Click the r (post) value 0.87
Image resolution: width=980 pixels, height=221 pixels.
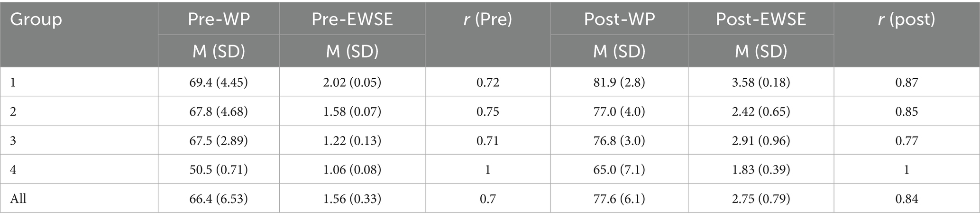(x=907, y=83)
